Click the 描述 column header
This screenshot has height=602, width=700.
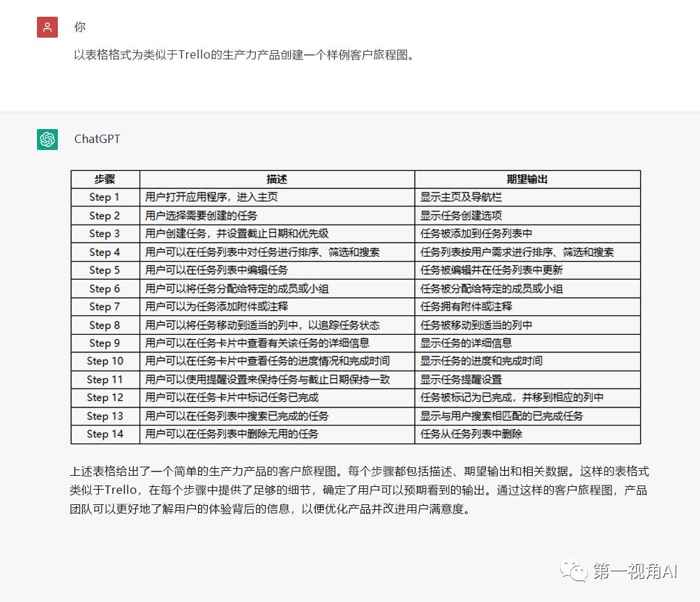coord(277,179)
